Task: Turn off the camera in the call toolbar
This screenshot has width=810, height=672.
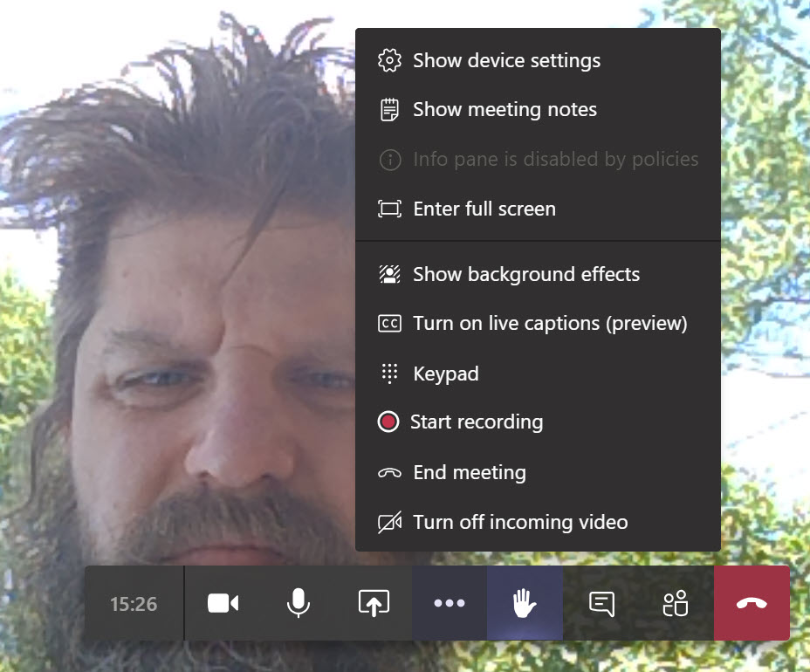Action: (x=223, y=603)
